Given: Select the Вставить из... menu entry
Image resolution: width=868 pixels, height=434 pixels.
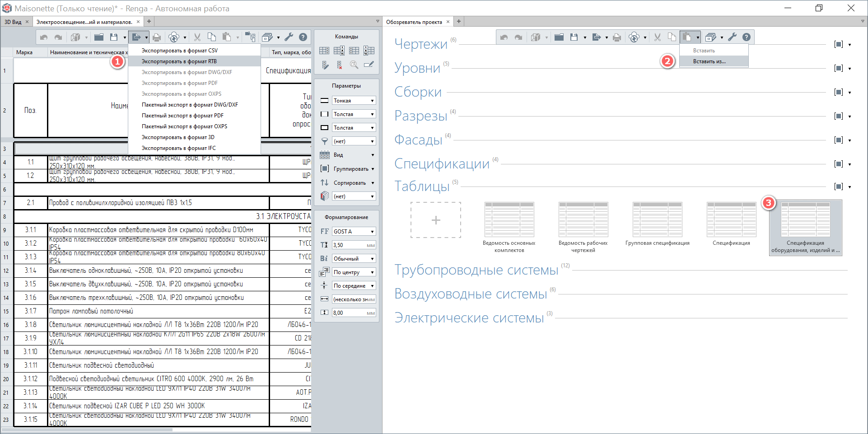Looking at the screenshot, I should (x=709, y=61).
